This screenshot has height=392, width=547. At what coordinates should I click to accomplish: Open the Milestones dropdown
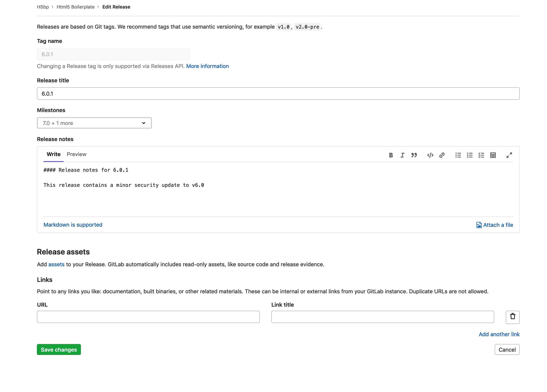click(x=94, y=123)
